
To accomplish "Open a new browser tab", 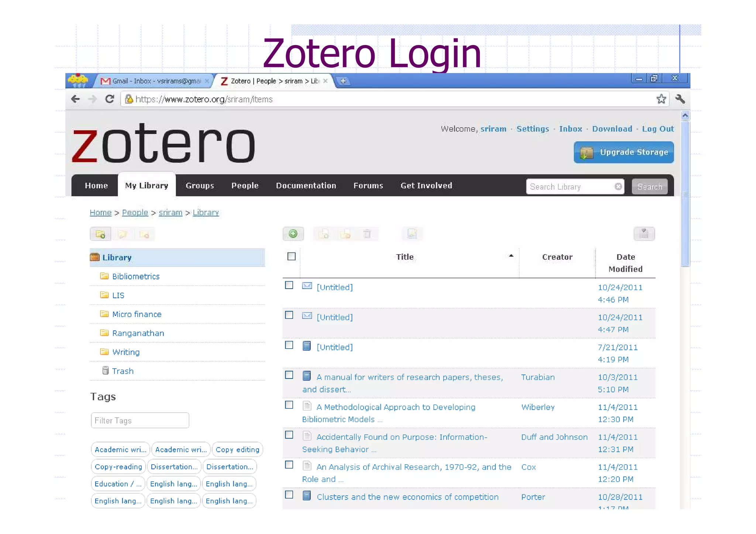I will 343,81.
